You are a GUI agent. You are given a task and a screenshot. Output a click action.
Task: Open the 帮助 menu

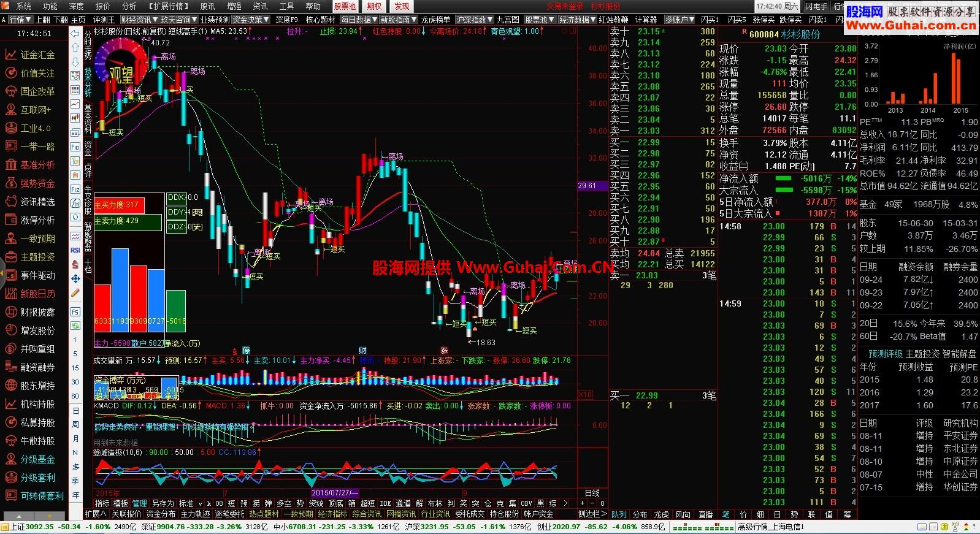point(313,6)
